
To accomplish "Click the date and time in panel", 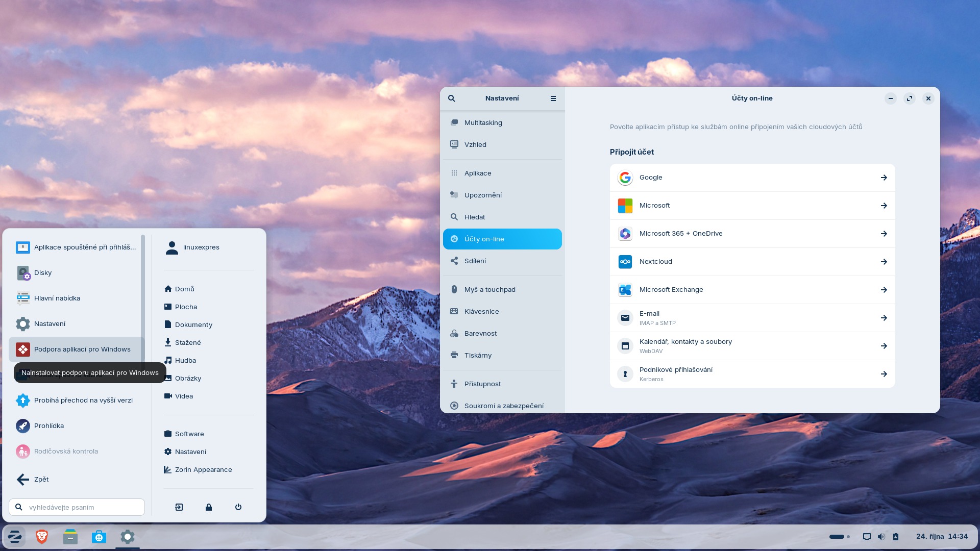I will tap(942, 537).
